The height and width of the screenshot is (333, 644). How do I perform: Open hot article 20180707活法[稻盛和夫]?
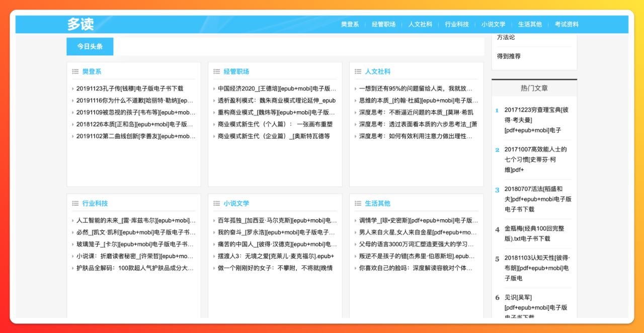tap(538, 199)
